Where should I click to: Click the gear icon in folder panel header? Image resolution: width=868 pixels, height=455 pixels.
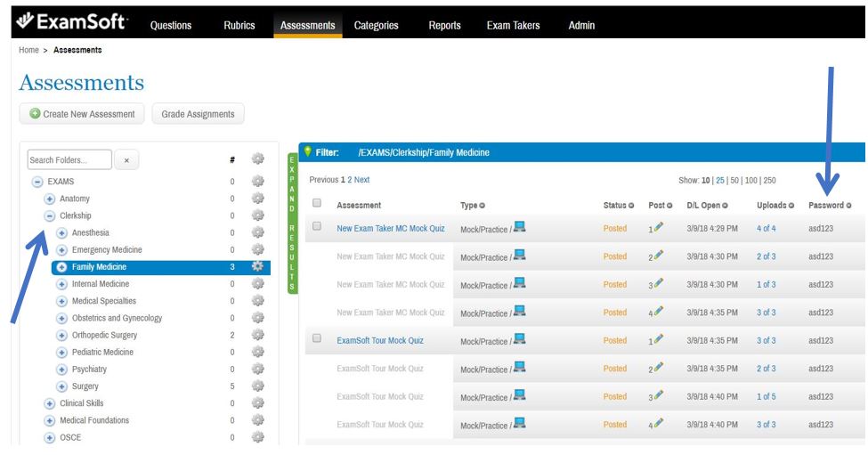[x=257, y=159]
